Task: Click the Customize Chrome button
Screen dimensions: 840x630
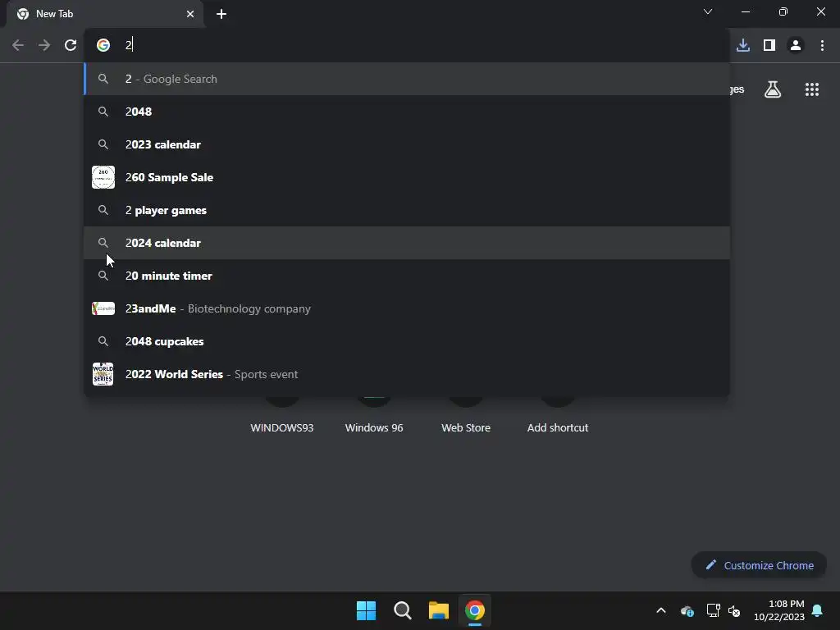Action: coord(759,565)
